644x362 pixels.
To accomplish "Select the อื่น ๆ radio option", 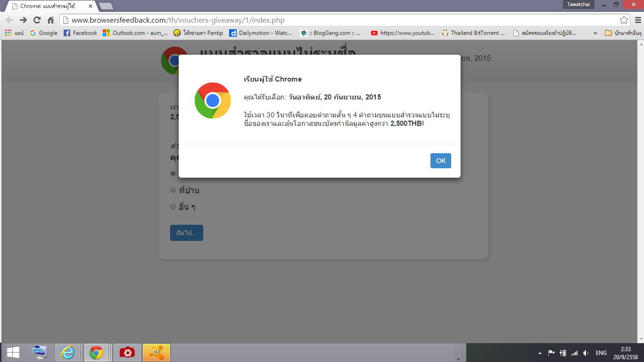I will coord(173,206).
